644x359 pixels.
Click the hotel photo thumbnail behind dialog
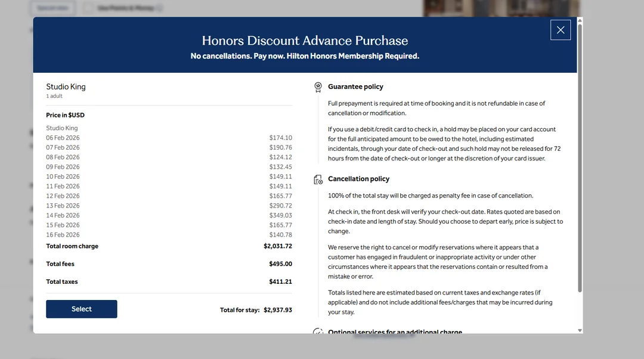coord(501,8)
